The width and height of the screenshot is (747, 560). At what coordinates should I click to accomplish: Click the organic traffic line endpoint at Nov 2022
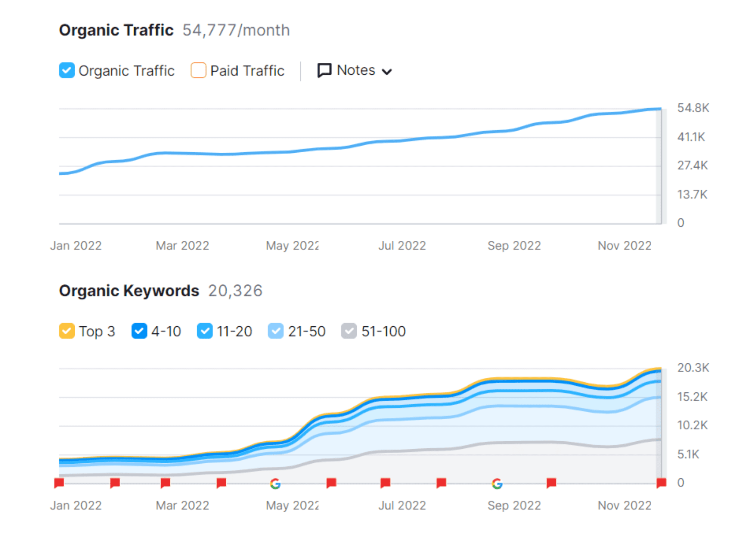660,109
